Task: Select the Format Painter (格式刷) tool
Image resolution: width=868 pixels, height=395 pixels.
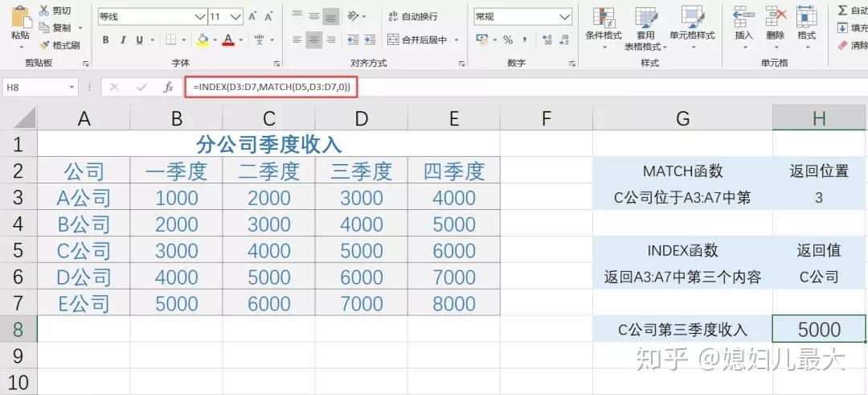Action: (x=59, y=45)
